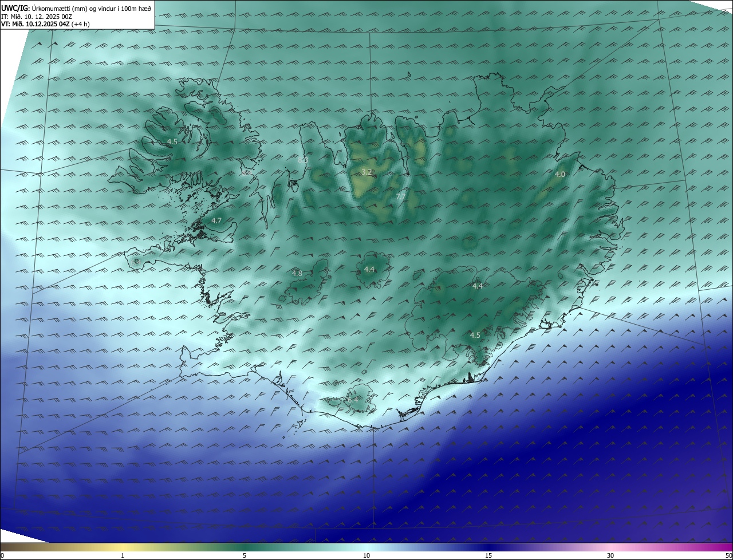Click the 8.3 value label
Viewport: 733px width, 560px height.
(x=302, y=160)
